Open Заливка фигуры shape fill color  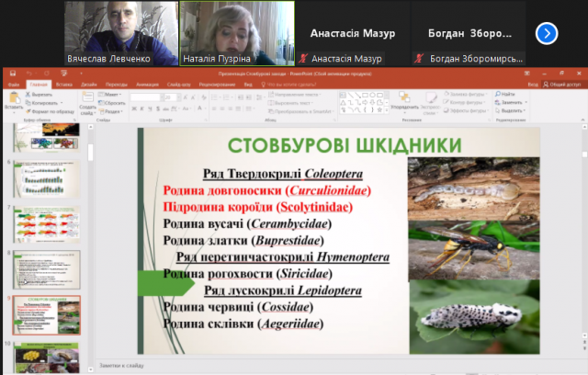coord(466,94)
